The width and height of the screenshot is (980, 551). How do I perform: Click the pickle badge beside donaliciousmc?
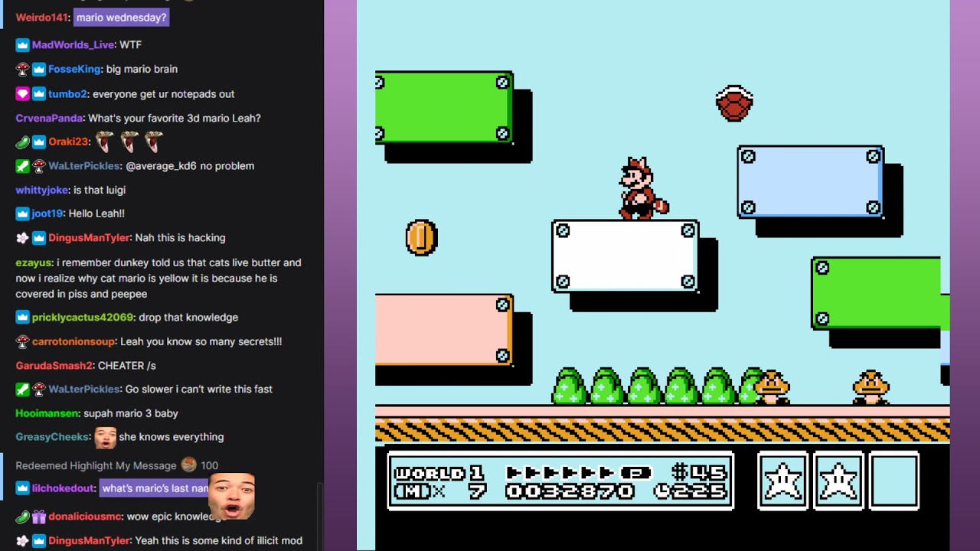point(22,517)
